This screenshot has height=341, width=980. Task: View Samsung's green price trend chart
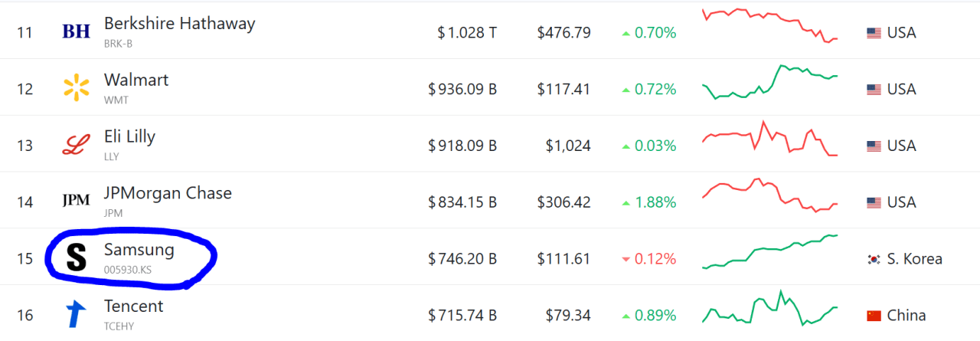[770, 251]
